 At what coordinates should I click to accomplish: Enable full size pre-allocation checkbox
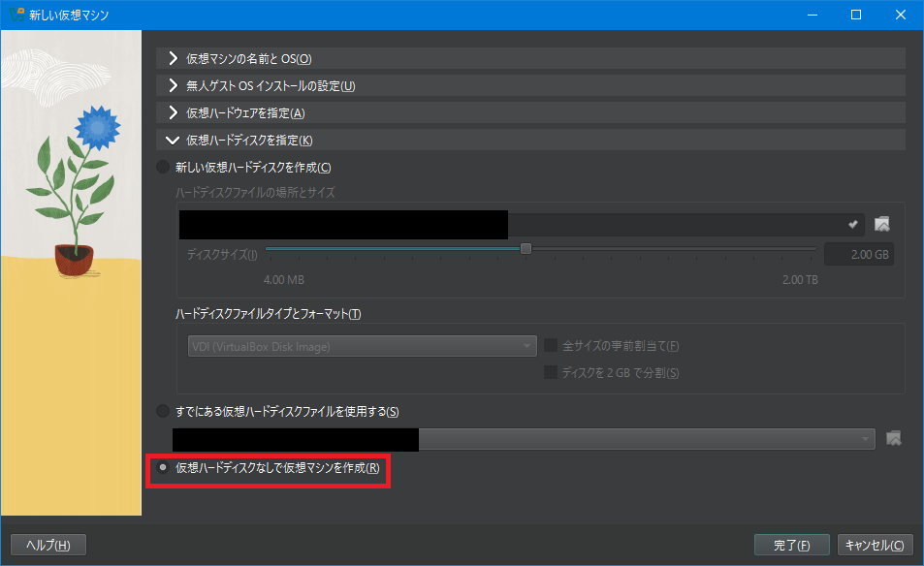tap(551, 345)
